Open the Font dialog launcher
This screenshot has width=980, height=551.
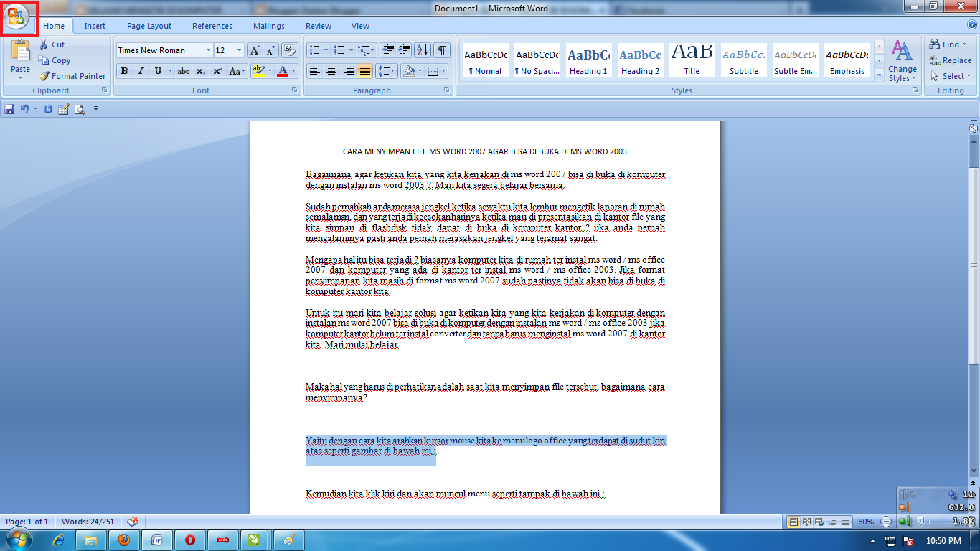[x=294, y=90]
